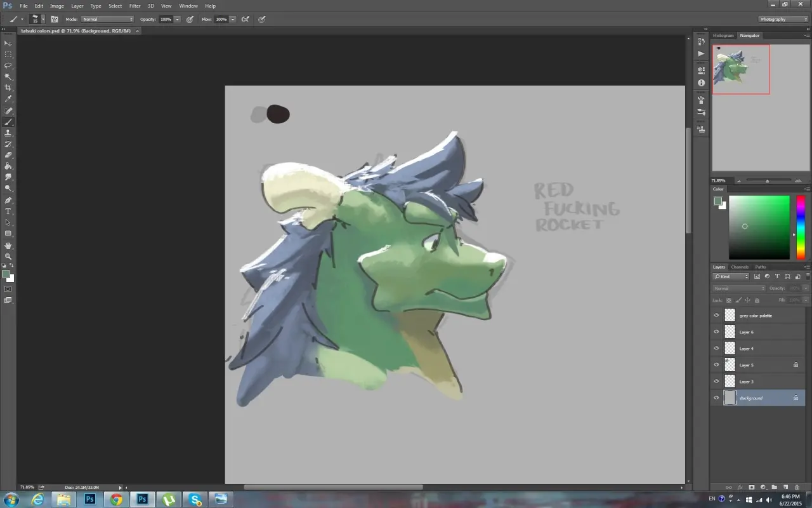Select the Smudge tool
Screen dimensions: 812x508
coord(8,177)
